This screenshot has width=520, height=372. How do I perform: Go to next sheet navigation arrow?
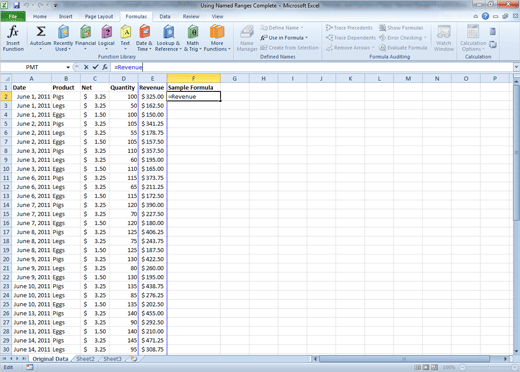tap(17, 359)
